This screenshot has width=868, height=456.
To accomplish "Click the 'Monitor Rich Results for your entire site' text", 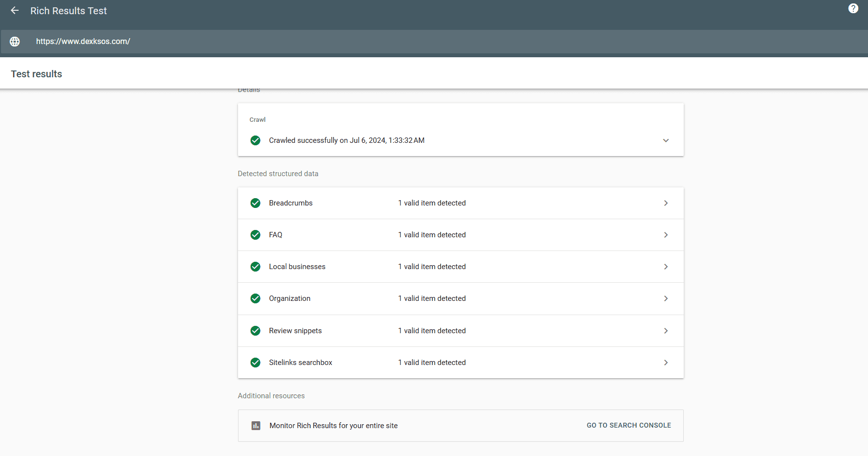I will click(x=334, y=426).
